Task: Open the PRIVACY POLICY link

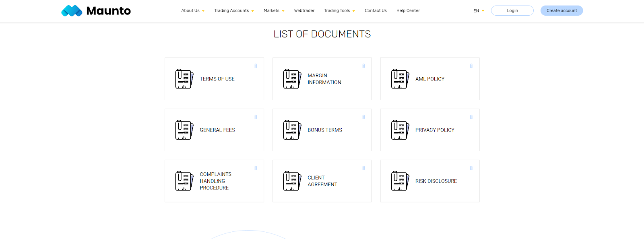Action: (x=435, y=130)
